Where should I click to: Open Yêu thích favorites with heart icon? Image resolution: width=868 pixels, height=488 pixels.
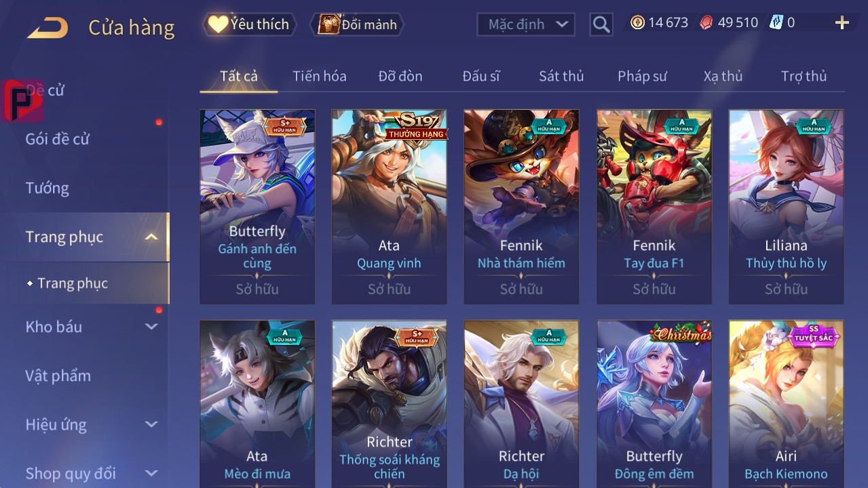(x=250, y=24)
